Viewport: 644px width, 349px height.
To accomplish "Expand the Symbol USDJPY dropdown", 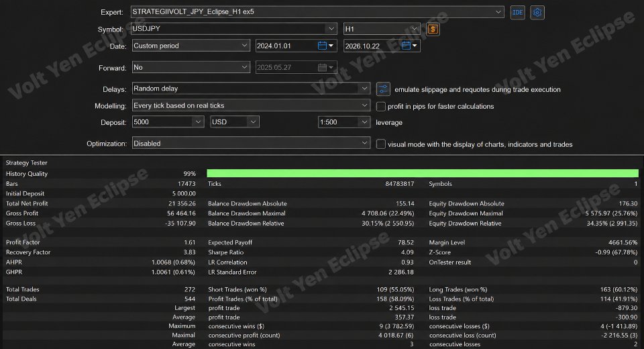I will [331, 29].
